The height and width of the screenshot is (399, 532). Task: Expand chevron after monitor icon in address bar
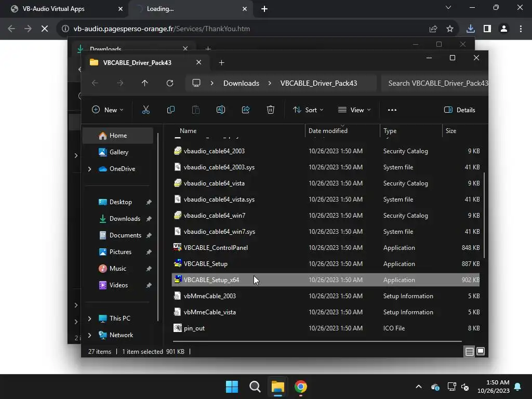click(x=212, y=83)
